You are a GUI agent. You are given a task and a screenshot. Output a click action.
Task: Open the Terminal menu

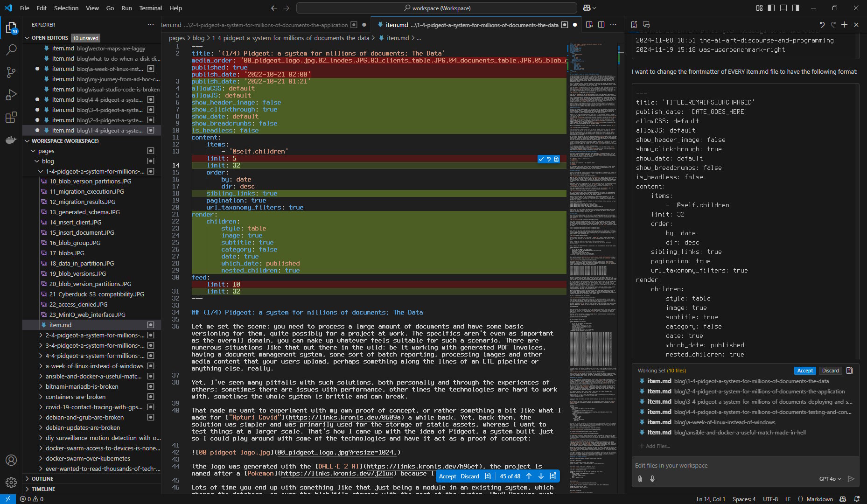click(x=150, y=8)
